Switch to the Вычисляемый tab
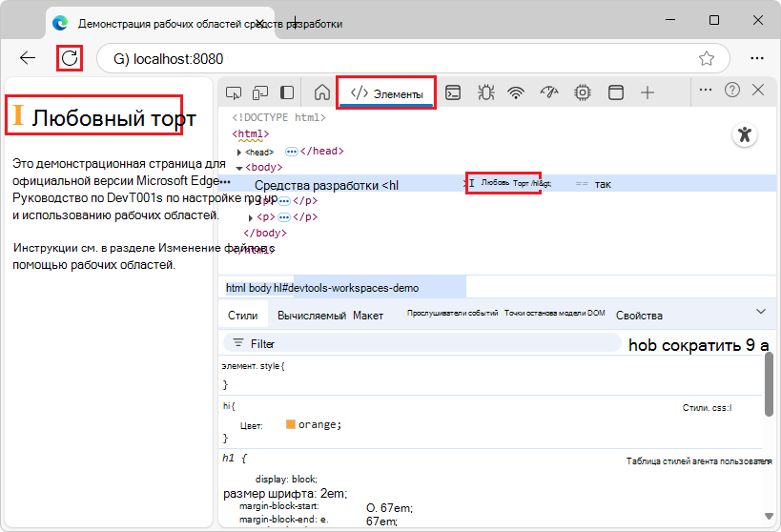 pos(312,316)
